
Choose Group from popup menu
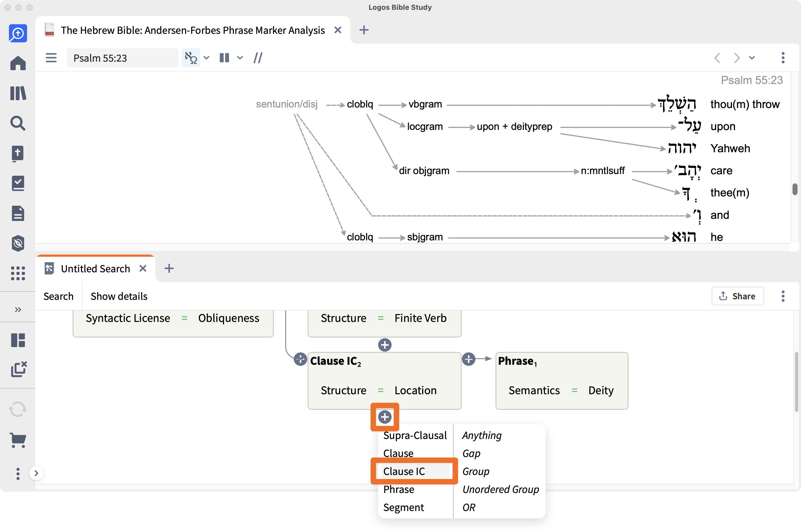pyautogui.click(x=476, y=471)
